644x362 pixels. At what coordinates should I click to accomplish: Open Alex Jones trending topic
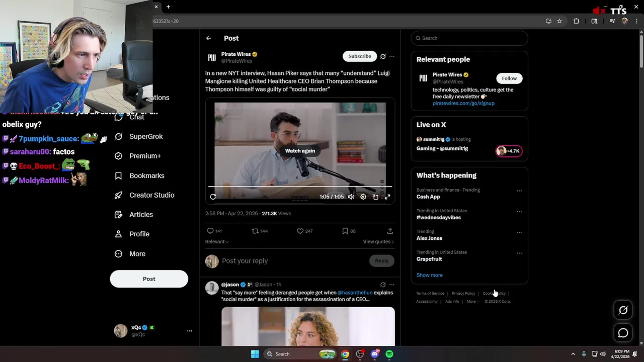point(429,238)
